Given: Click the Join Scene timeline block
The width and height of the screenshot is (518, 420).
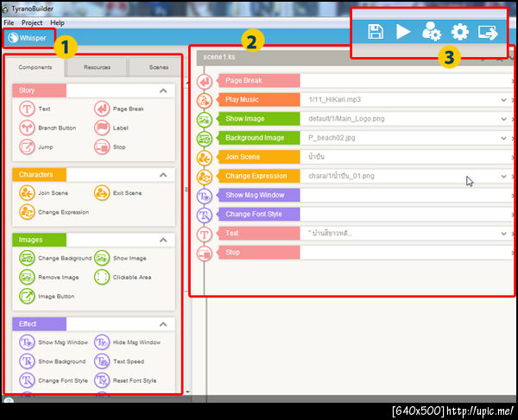Looking at the screenshot, I should click(259, 157).
